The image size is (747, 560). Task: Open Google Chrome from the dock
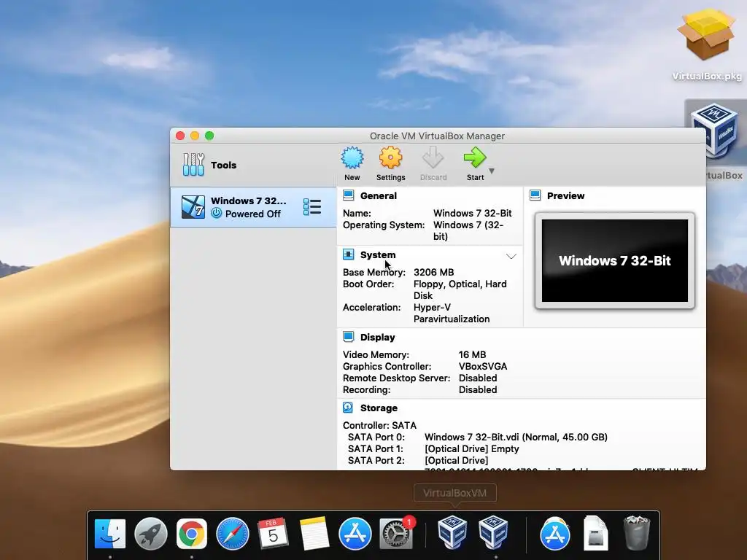192,533
